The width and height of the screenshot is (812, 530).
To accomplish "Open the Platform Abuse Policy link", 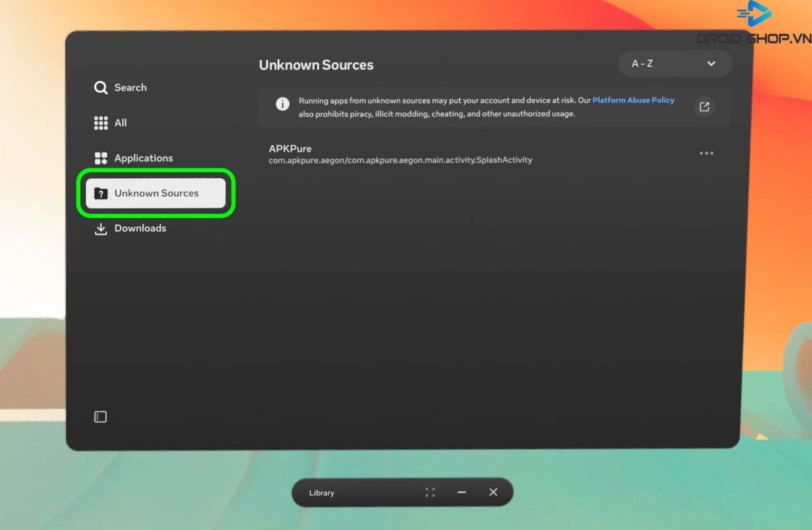I will click(633, 100).
